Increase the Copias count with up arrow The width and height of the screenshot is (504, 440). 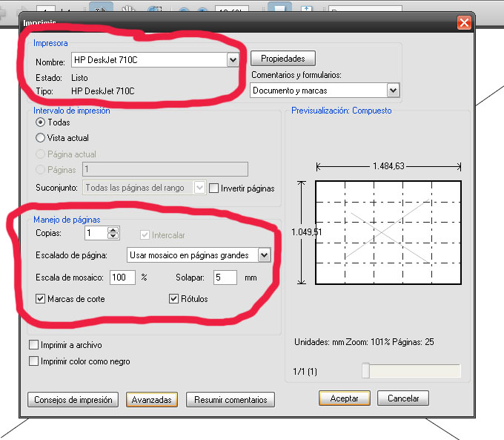pos(113,230)
